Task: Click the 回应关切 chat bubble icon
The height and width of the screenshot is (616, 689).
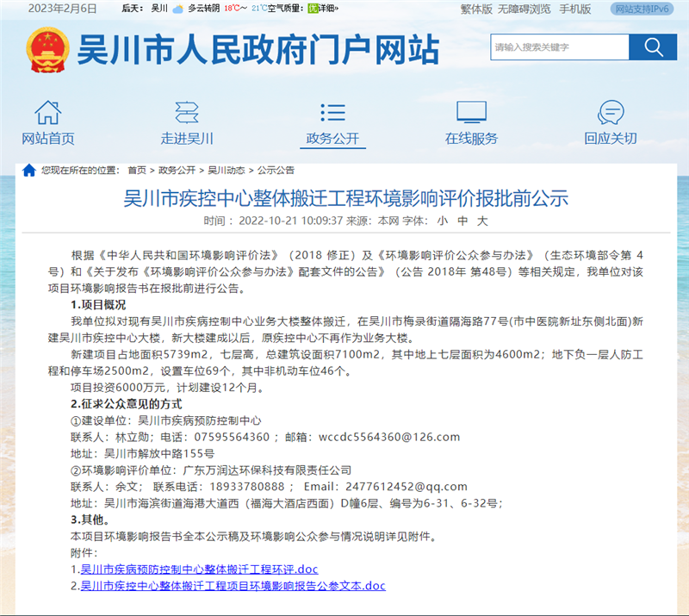Action: click(x=610, y=113)
